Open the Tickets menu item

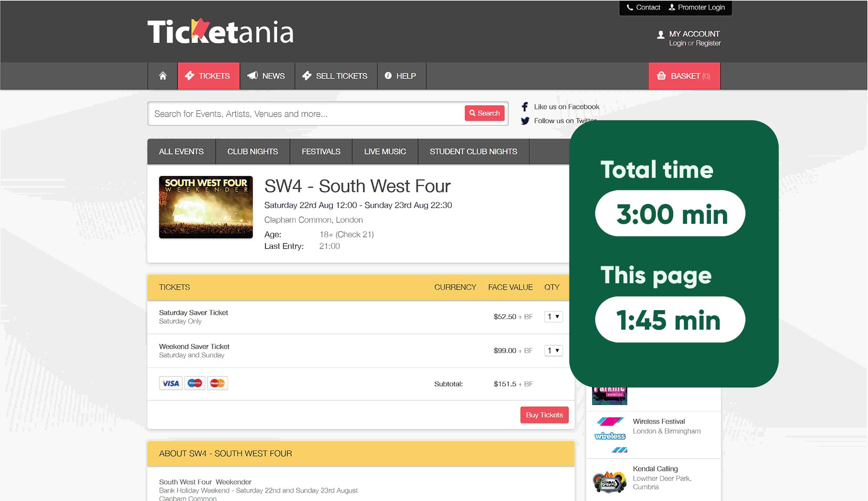(x=208, y=76)
